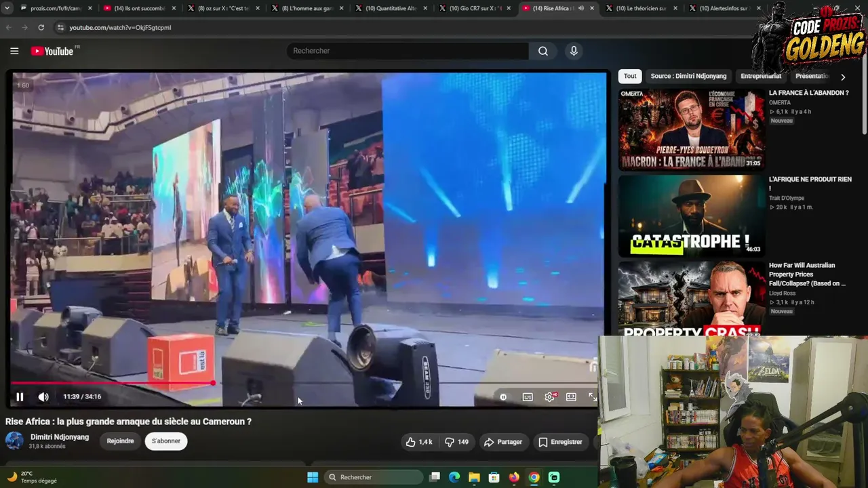The width and height of the screenshot is (868, 488).
Task: Open How Far Will Australian Property Prices title
Action: 807,274
